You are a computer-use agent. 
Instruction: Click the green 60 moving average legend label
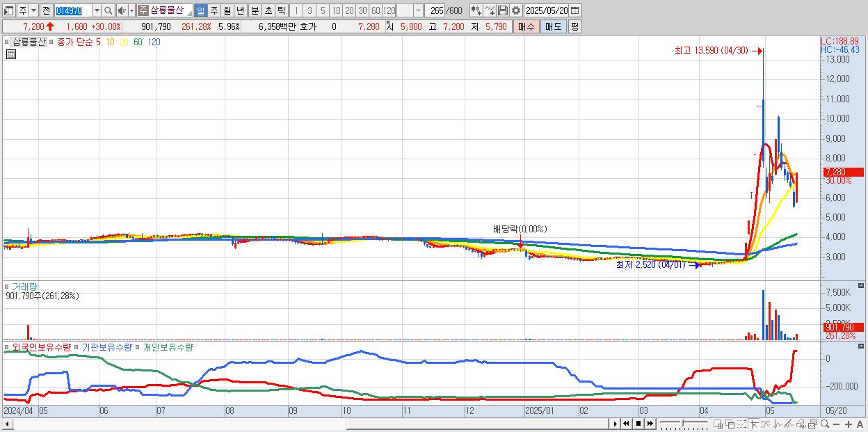(138, 42)
